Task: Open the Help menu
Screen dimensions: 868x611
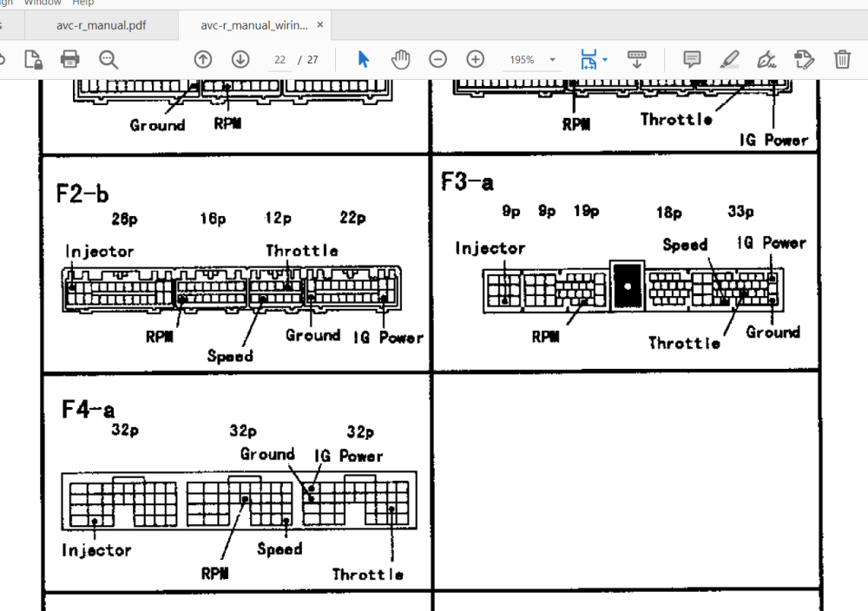Action: coord(83,3)
